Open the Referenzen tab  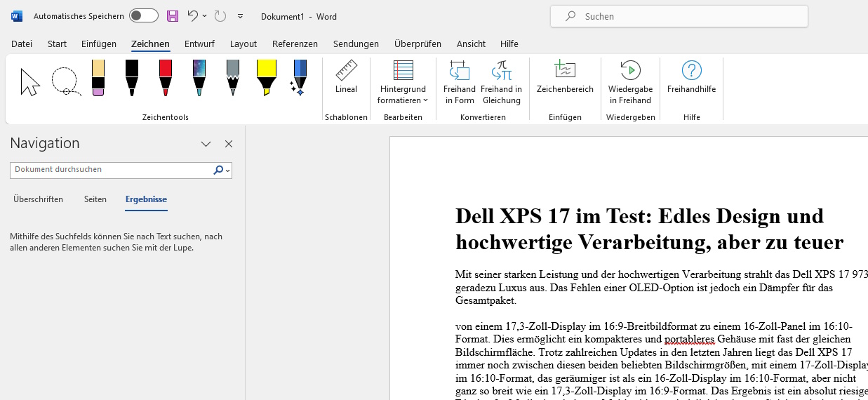tap(295, 44)
